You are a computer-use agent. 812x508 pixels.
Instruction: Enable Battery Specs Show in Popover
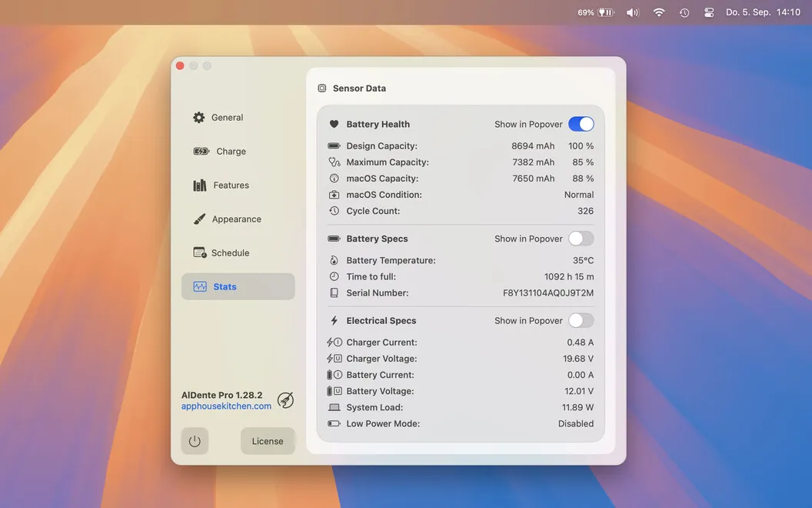pyautogui.click(x=581, y=239)
